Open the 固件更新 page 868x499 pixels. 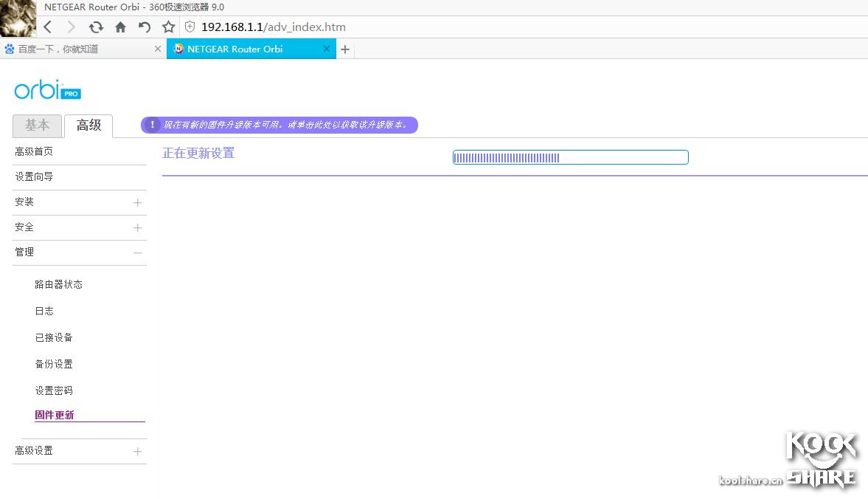pyautogui.click(x=55, y=416)
